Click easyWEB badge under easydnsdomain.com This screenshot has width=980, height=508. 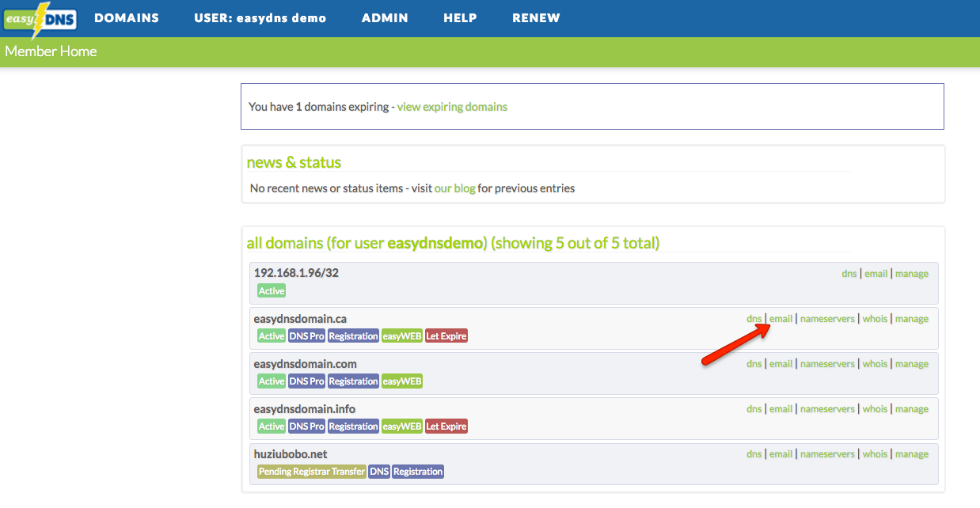click(402, 381)
